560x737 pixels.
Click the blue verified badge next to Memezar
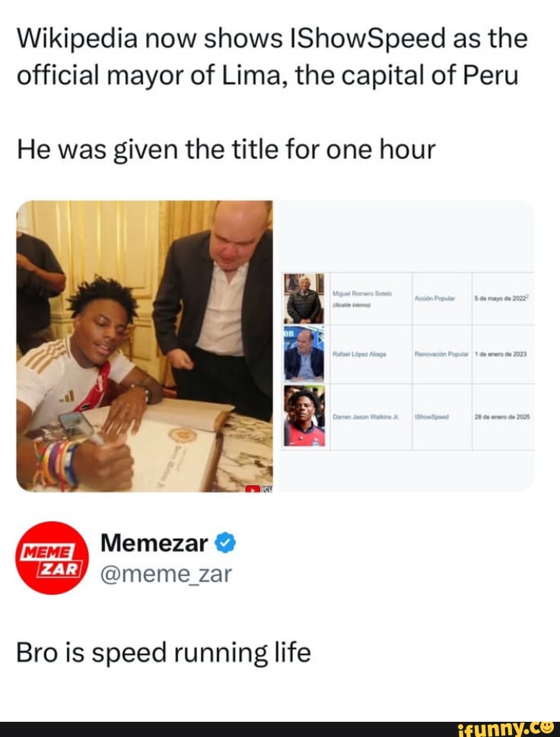(x=225, y=543)
